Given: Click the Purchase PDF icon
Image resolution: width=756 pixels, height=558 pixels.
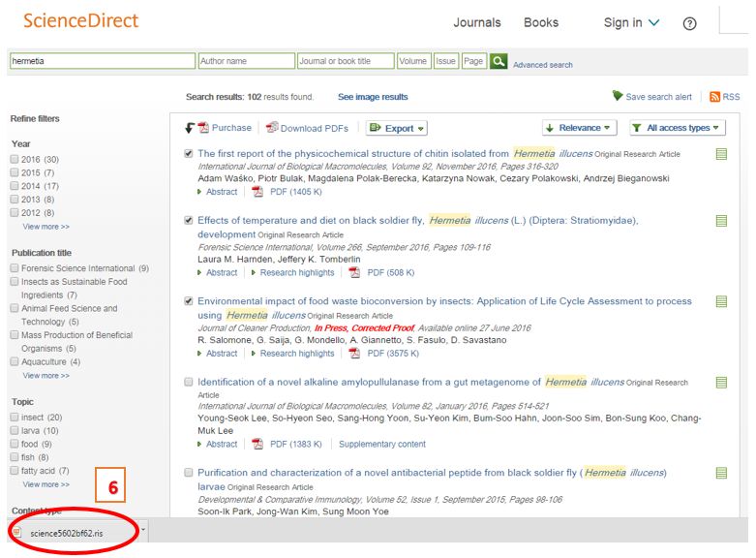Looking at the screenshot, I should pos(203,128).
